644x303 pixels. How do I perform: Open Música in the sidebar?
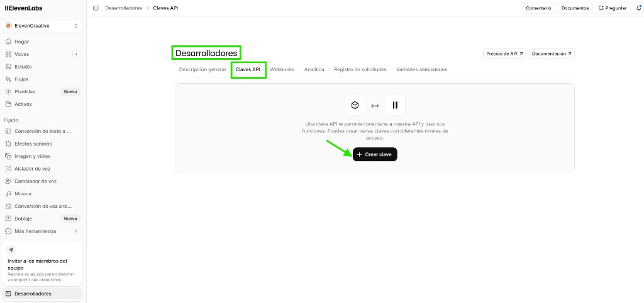point(42,193)
